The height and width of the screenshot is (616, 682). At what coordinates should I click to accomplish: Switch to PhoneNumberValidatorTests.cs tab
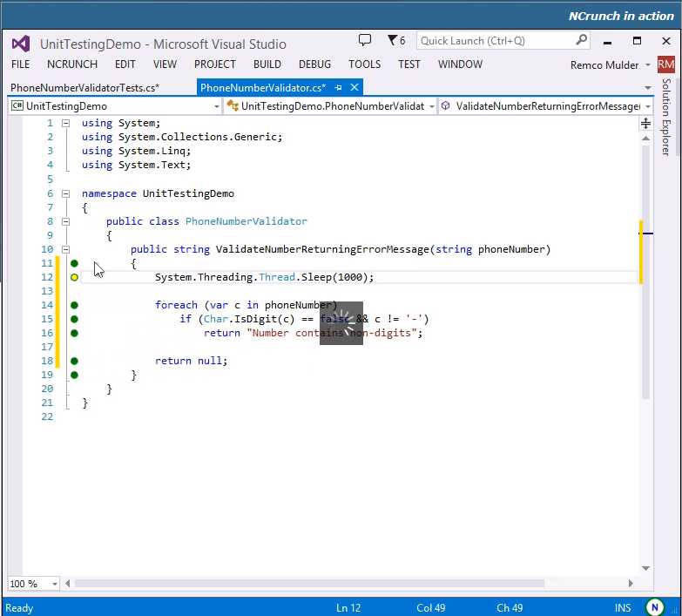point(84,88)
